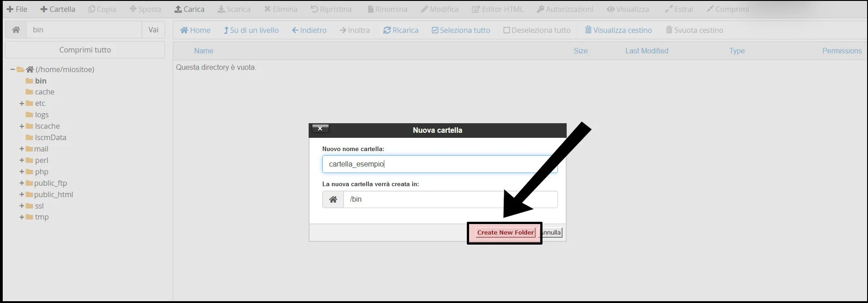
Task: Click the /bin destination path field
Action: pos(450,199)
